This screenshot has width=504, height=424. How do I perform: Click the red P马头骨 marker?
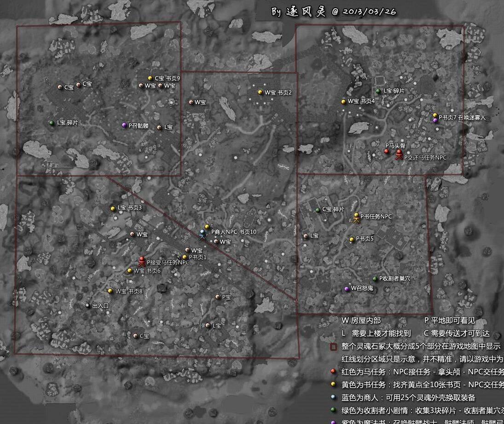(x=387, y=151)
